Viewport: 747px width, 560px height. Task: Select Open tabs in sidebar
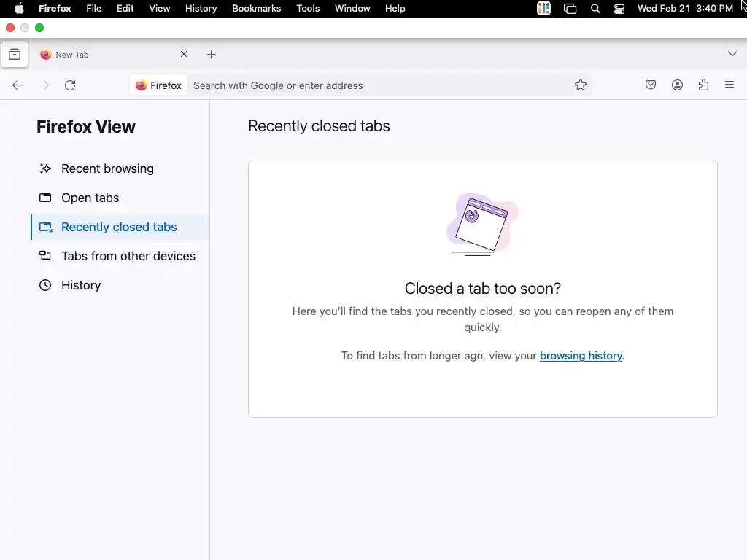coord(90,198)
